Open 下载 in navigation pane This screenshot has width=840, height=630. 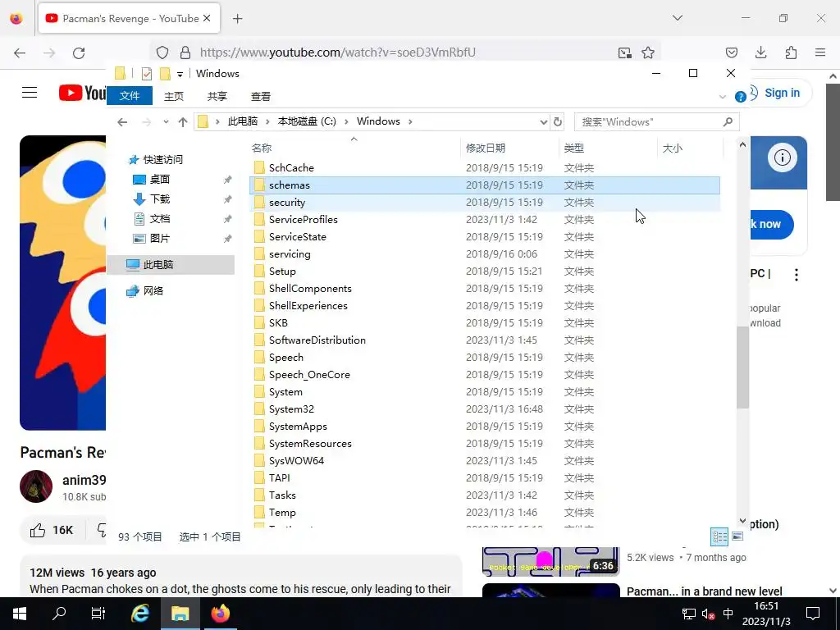click(160, 199)
